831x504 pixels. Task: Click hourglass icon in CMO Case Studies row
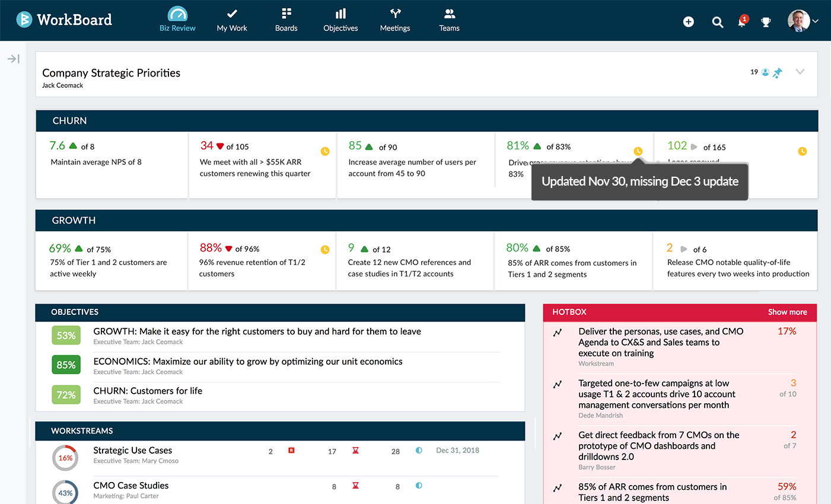tap(355, 486)
